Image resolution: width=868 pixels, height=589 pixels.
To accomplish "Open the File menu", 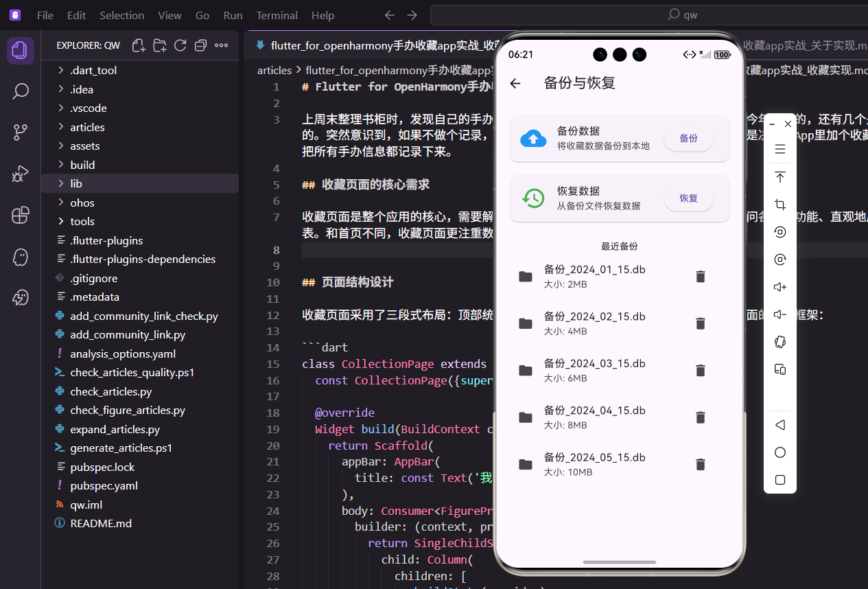I will (45, 15).
